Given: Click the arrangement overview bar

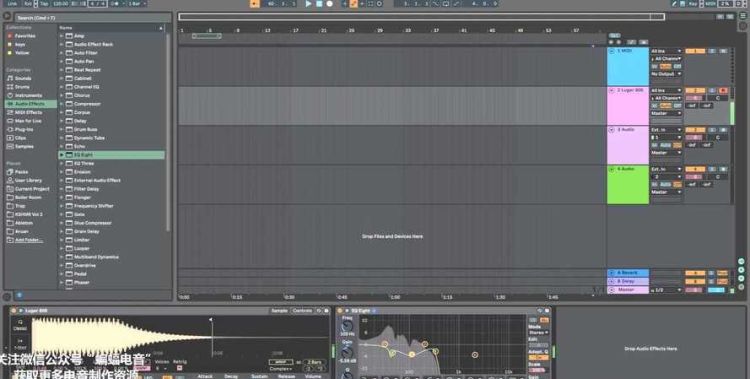Looking at the screenshot, I should coord(421,17).
